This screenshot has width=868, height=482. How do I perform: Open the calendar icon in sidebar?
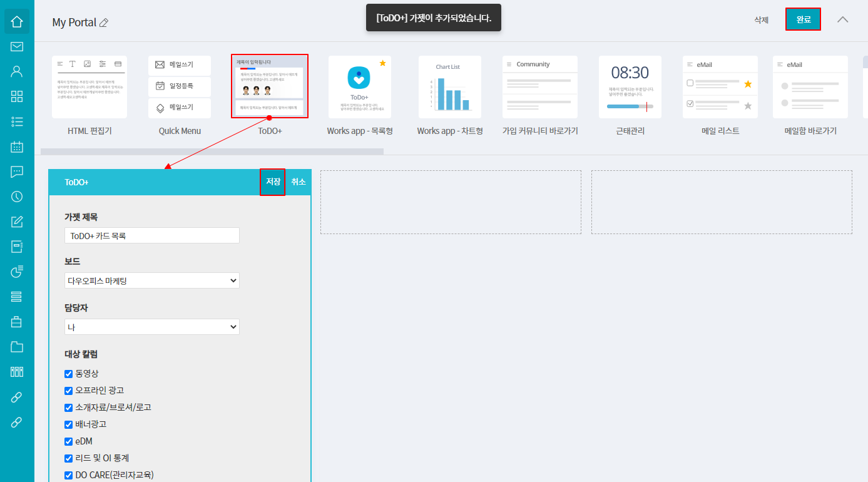[x=17, y=147]
